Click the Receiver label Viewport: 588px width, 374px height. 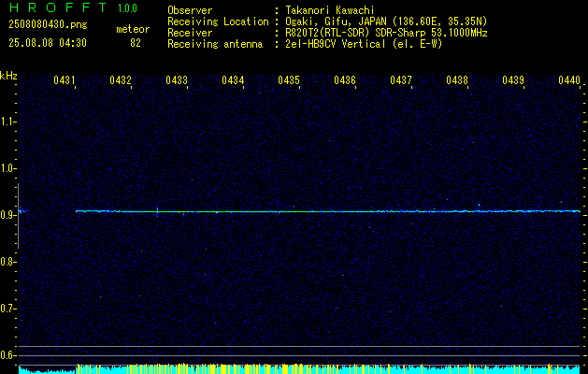tap(190, 33)
